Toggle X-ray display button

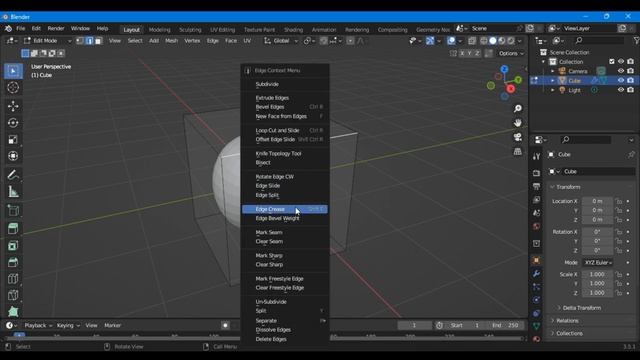click(472, 41)
